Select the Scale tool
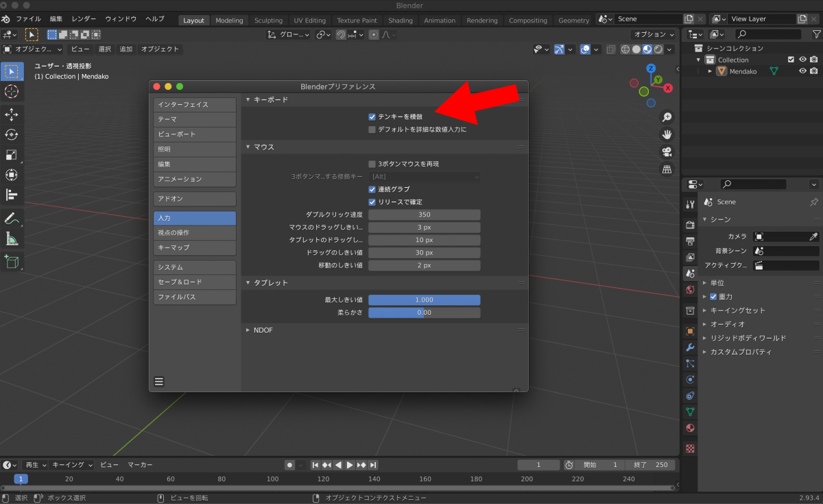This screenshot has width=823, height=504. 12,155
